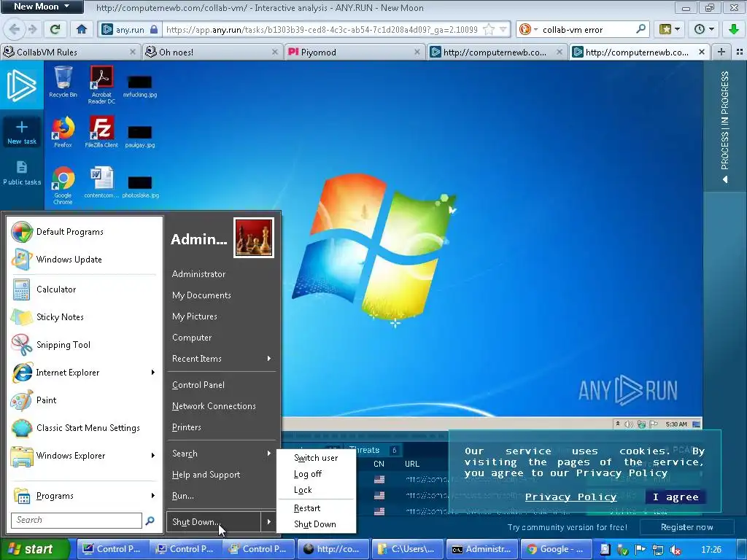Click the browser URL address field

coord(322,29)
